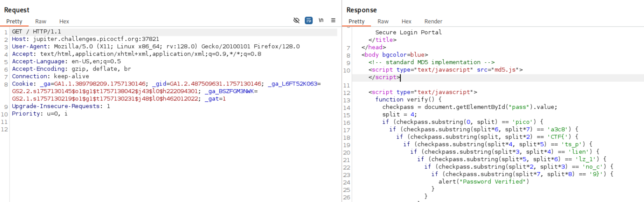Click the 'pico' substring comparison line
Screen dimensions: 644x202
click(463, 122)
